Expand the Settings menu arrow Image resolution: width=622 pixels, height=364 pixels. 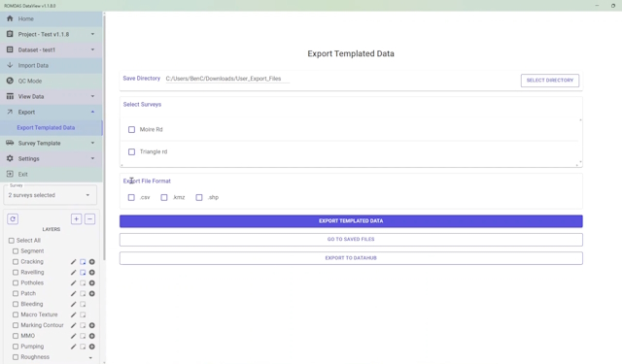click(92, 158)
